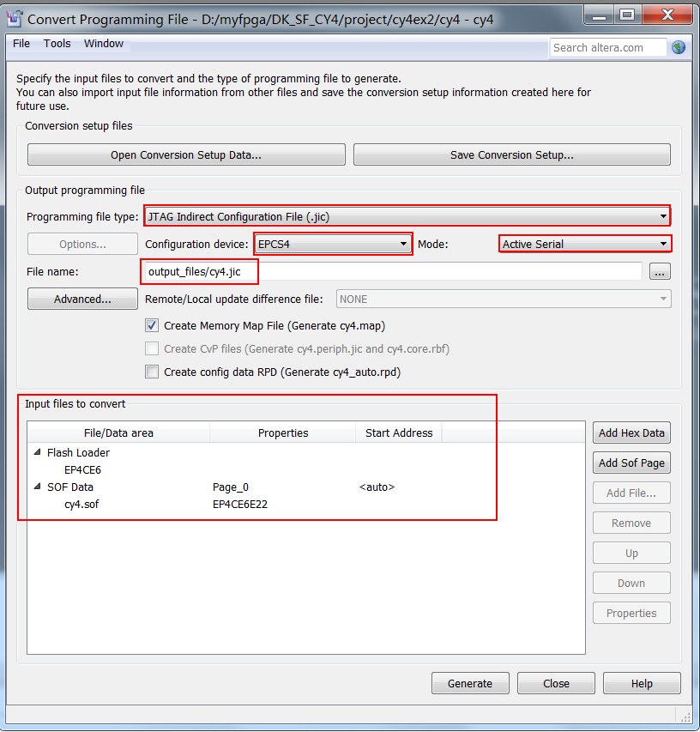Expand the Configuration device EPCS4 dropdown
Screen dimensions: 700x732
point(333,245)
